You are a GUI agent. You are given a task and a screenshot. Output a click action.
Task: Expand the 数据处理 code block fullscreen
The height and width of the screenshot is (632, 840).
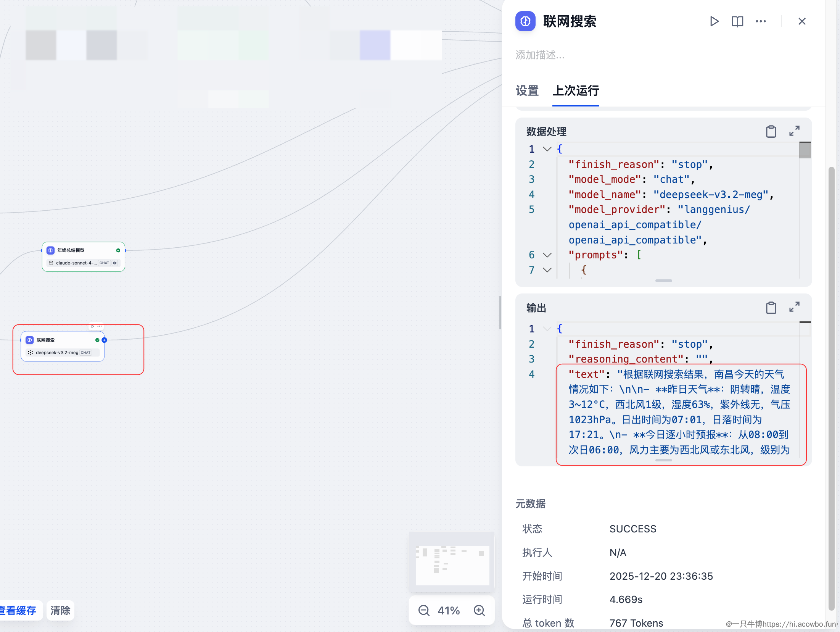[x=794, y=131]
